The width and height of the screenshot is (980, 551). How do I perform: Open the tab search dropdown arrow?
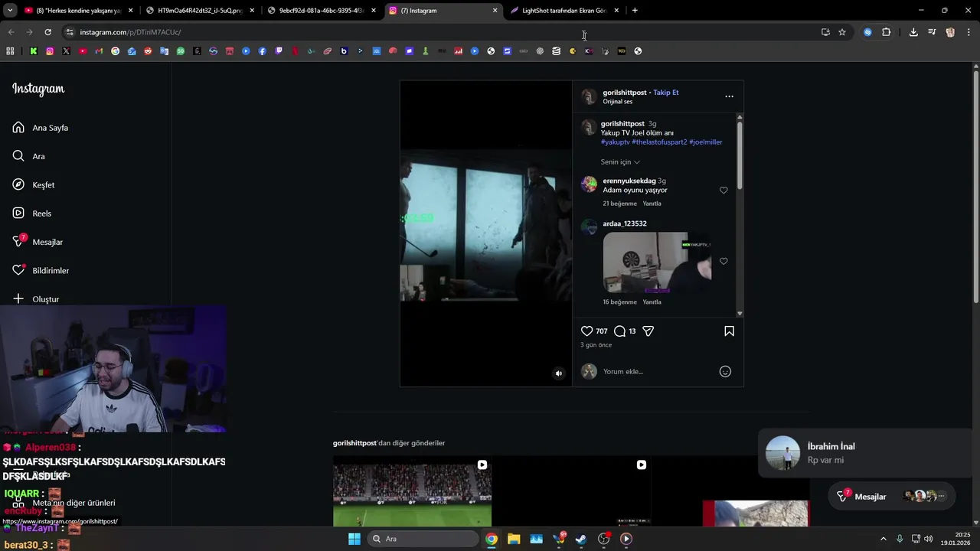[x=10, y=11]
